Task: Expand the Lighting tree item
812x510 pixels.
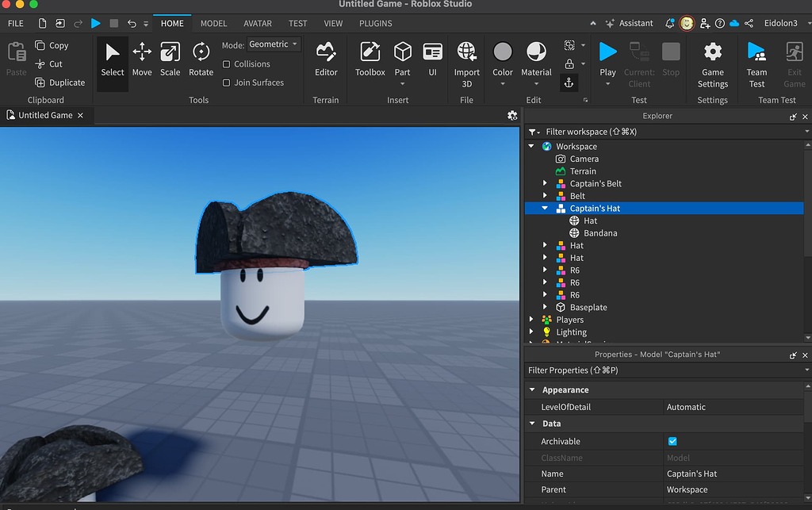Action: [x=531, y=332]
